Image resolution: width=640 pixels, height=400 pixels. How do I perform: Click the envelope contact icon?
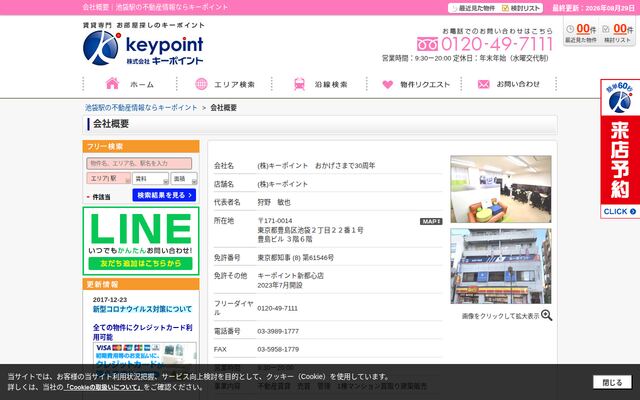tap(483, 84)
